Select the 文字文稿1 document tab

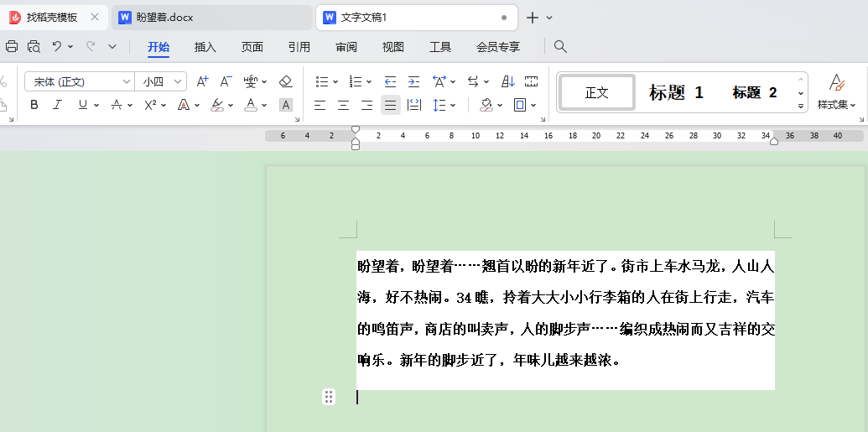point(416,17)
